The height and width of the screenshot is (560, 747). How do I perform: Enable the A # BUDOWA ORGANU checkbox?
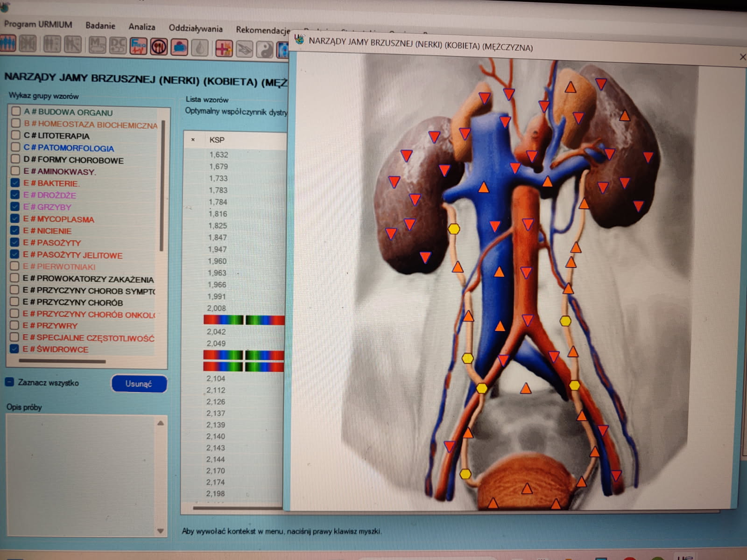pos(16,111)
